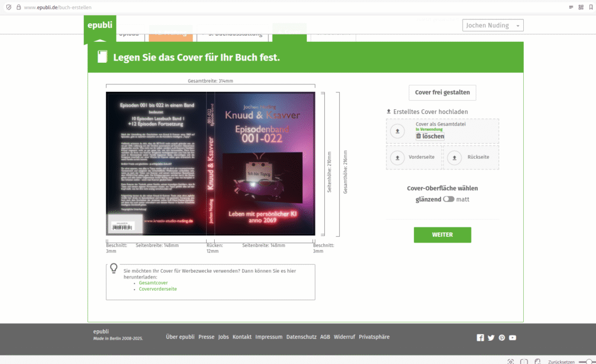
Task: Open the Covervorderseite download link
Action: 158,289
